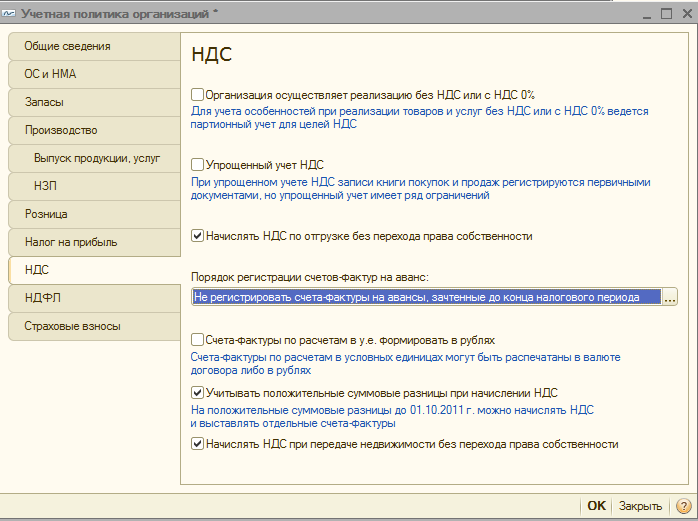Go to Производство section
Screen dimensions: 698x521
tap(94, 130)
